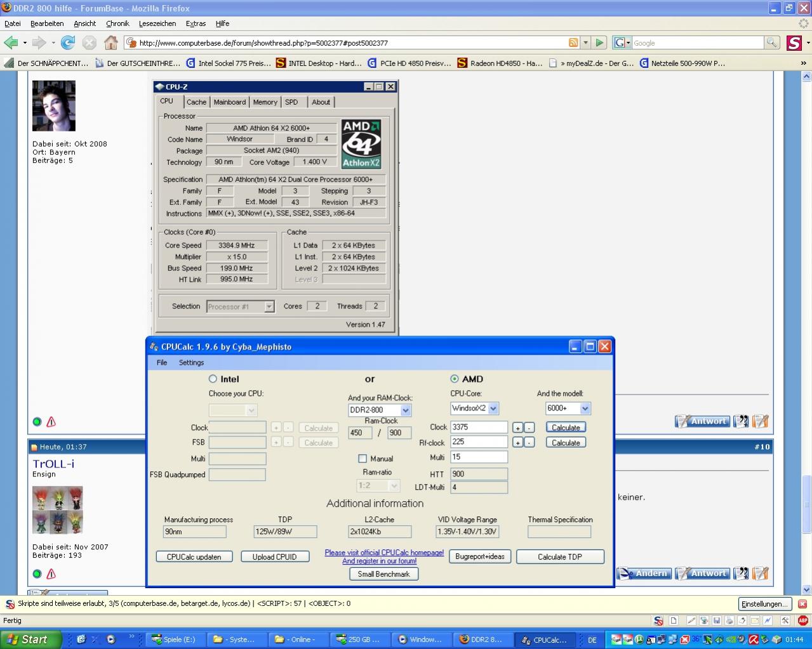This screenshot has width=812, height=649.
Task: Click quick-reply orange icon in post #10
Action: pyautogui.click(x=761, y=573)
